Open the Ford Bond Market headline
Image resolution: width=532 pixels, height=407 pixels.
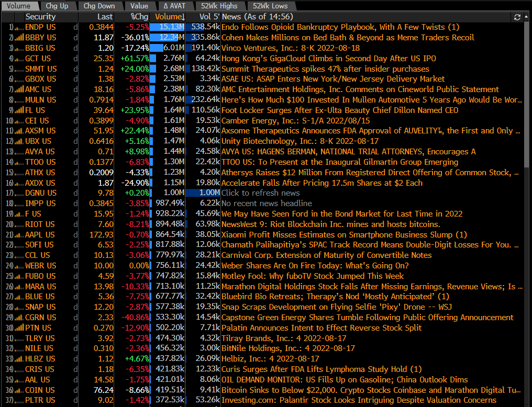pyautogui.click(x=342, y=214)
